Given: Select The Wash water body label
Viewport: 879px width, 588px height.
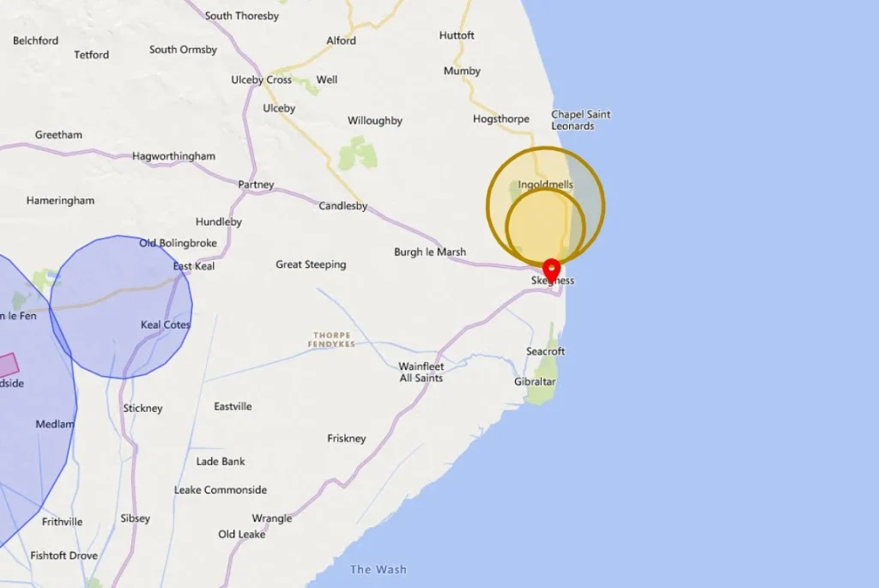Looking at the screenshot, I should [x=379, y=569].
